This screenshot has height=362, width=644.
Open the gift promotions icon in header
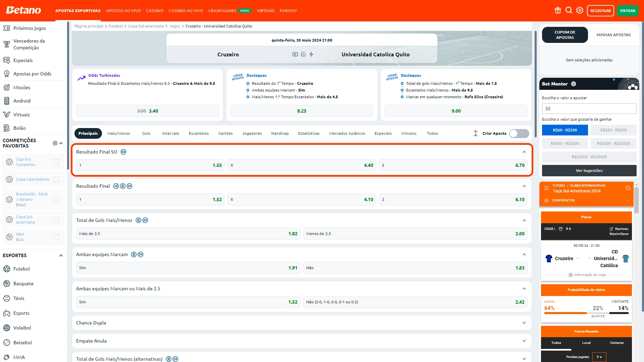(558, 10)
